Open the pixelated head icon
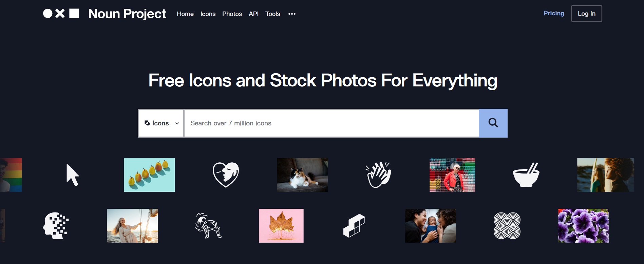 tap(56, 226)
